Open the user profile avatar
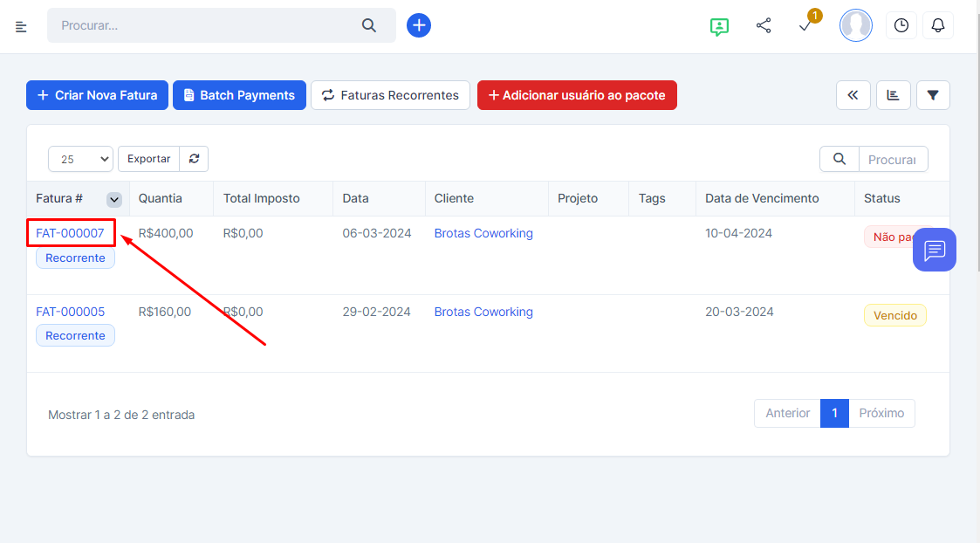The width and height of the screenshot is (980, 543). [855, 25]
